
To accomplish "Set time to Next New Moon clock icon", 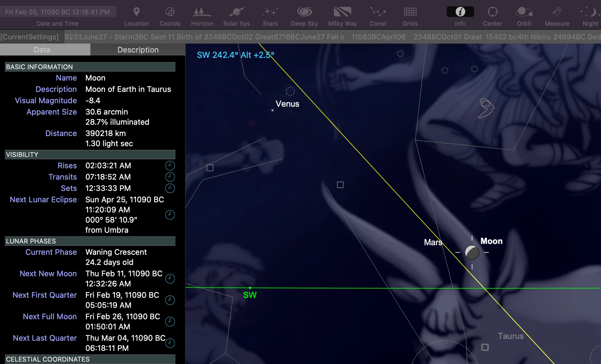I will click(x=170, y=279).
